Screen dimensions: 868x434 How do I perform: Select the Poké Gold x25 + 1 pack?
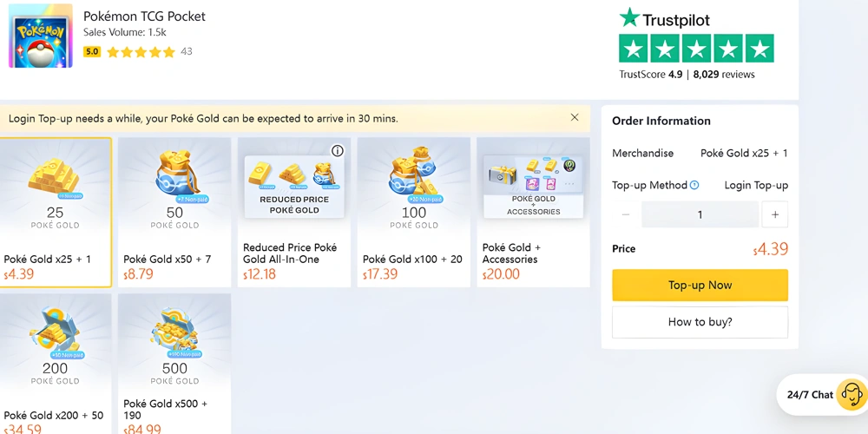56,212
